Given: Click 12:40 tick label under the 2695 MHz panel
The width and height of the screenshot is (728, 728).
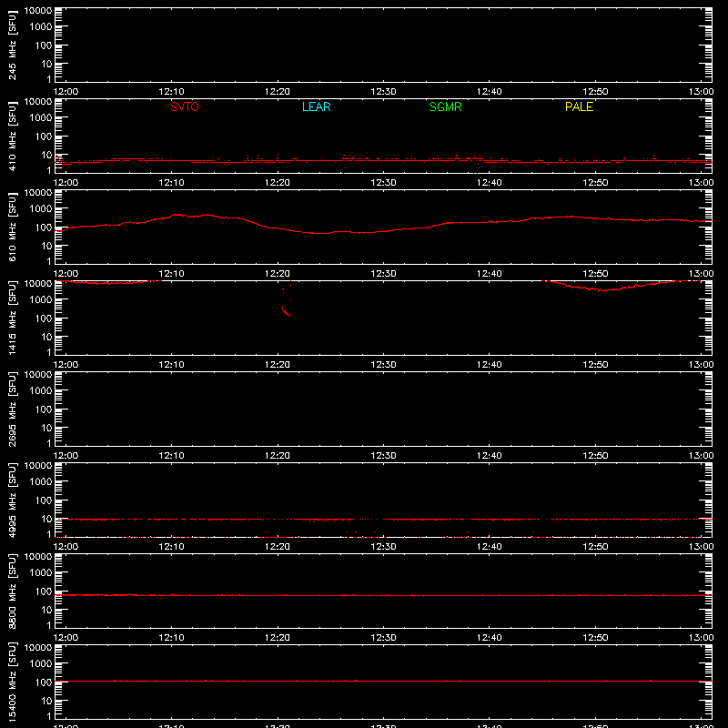Looking at the screenshot, I should point(490,456).
